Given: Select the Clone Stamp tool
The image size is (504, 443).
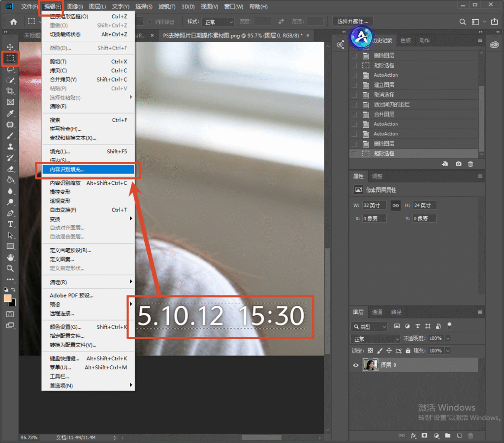Looking at the screenshot, I should pyautogui.click(x=10, y=147).
